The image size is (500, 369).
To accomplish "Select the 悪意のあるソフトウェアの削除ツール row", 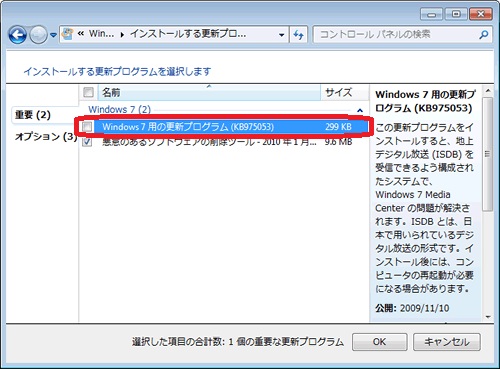I will coord(224,142).
